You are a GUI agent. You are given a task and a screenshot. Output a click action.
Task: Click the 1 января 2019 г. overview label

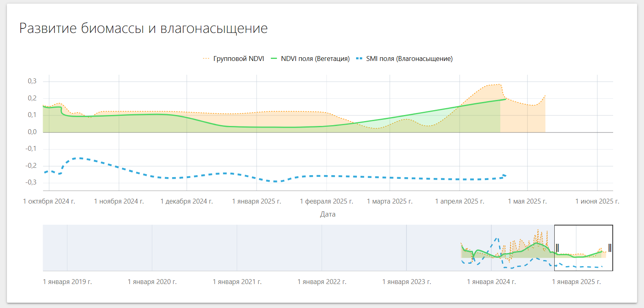click(x=67, y=282)
